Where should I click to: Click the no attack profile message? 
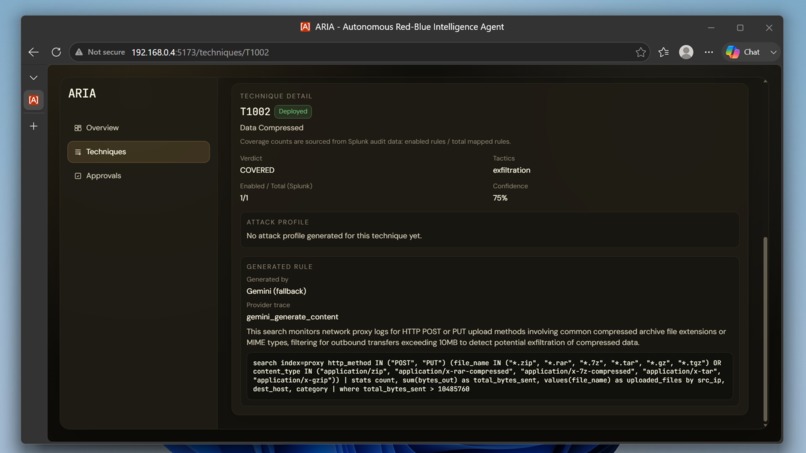point(334,235)
